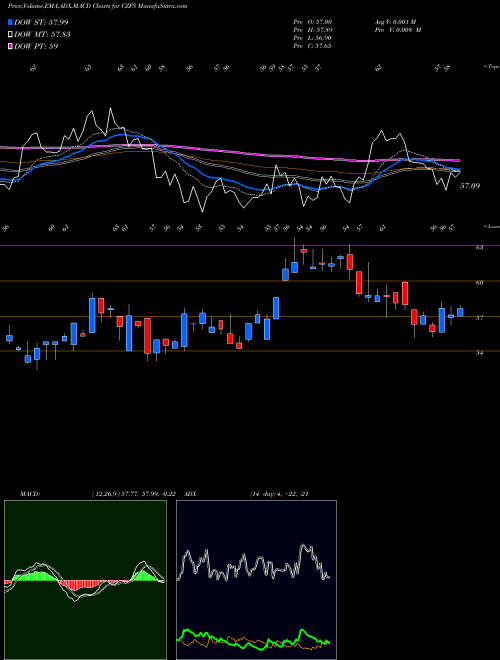Click the 57.09 price label on EMA chart
Viewport: 500px width, 660px height.
[x=470, y=186]
